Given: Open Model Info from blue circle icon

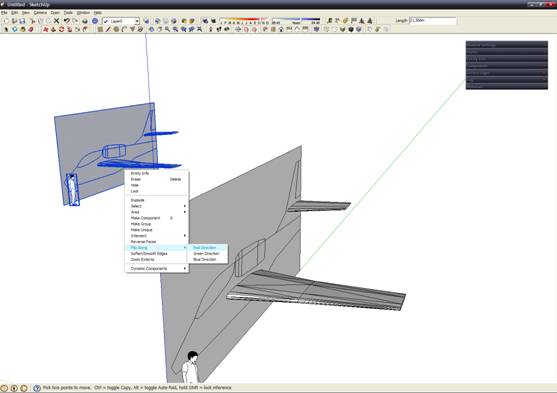Looking at the screenshot, I should tap(95, 21).
